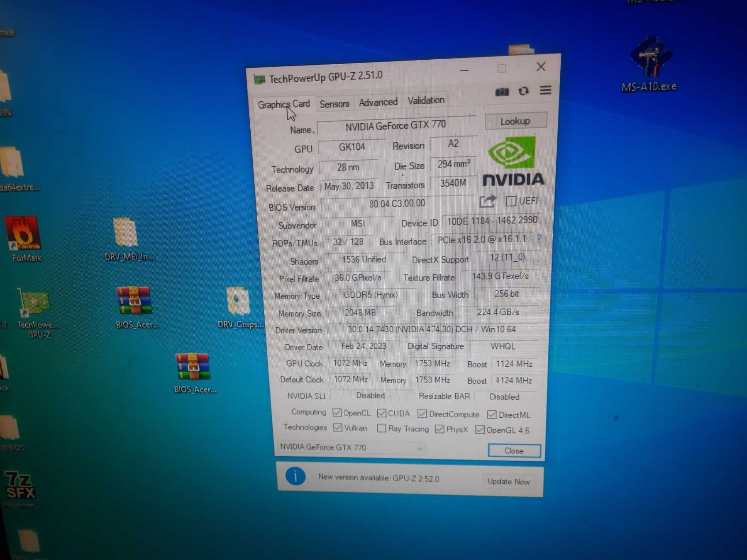Viewport: 747px width, 560px height.
Task: Click the Transistors value 3540M
Action: coord(453,183)
